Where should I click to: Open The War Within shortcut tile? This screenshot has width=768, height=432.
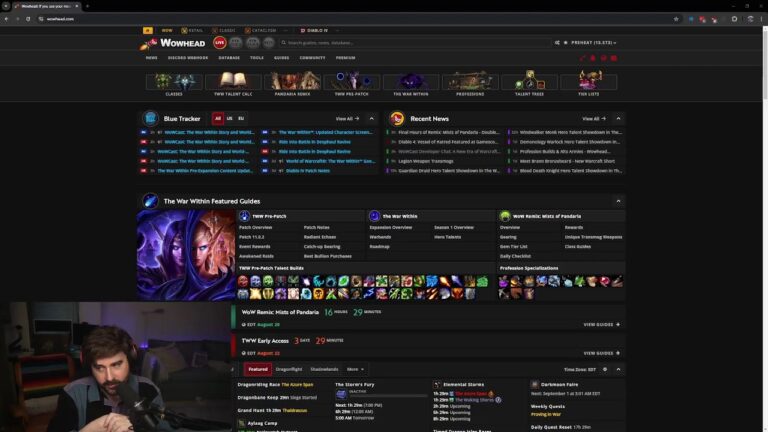(411, 83)
